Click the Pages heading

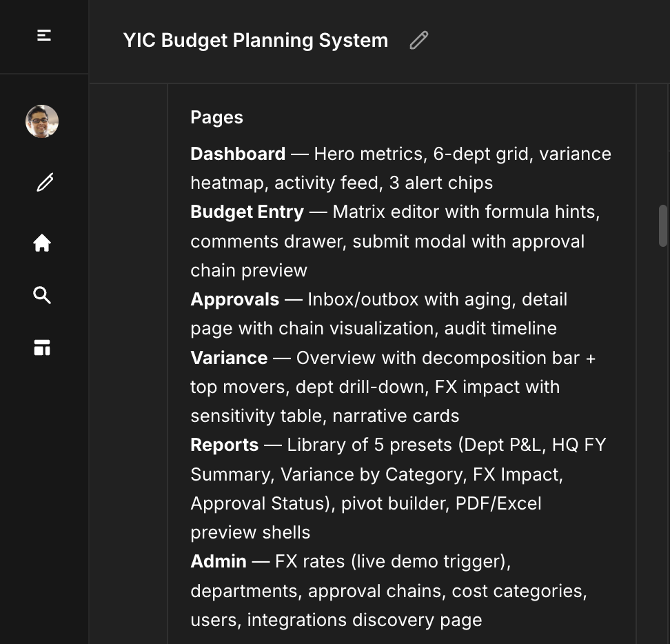click(x=216, y=117)
